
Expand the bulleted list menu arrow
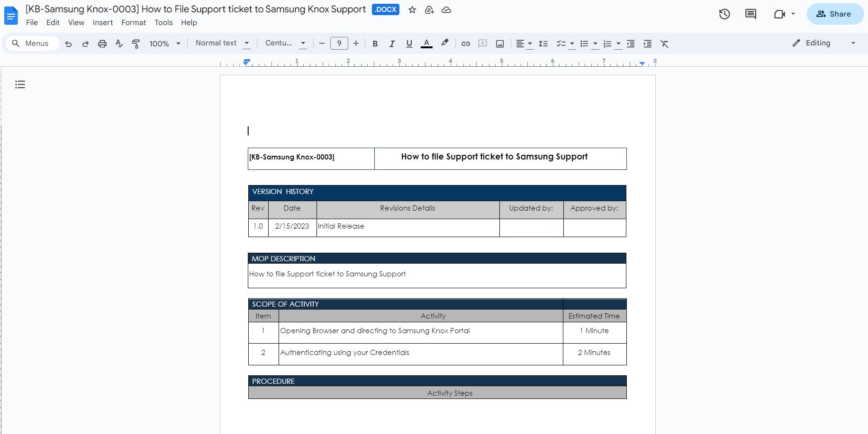tap(595, 44)
